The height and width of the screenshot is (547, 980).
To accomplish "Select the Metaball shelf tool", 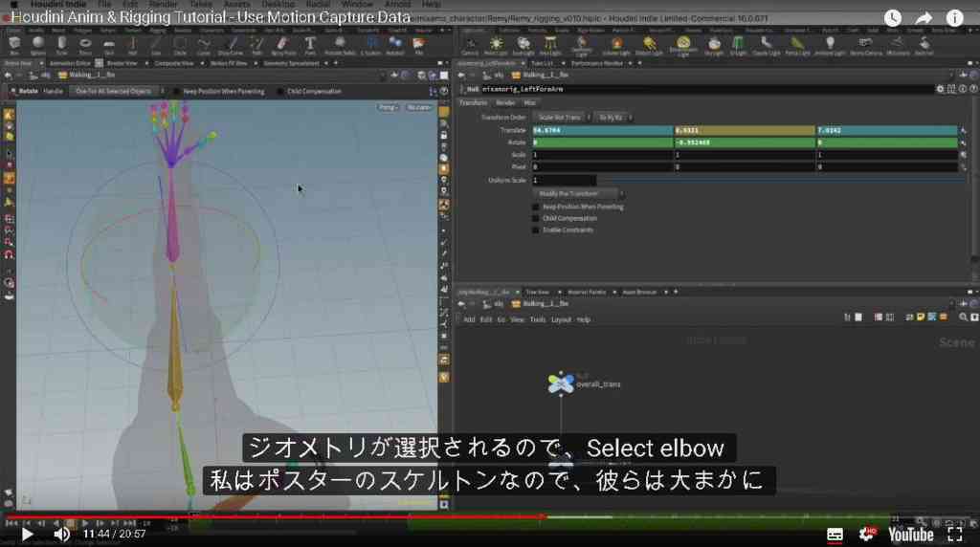I will 395,45.
